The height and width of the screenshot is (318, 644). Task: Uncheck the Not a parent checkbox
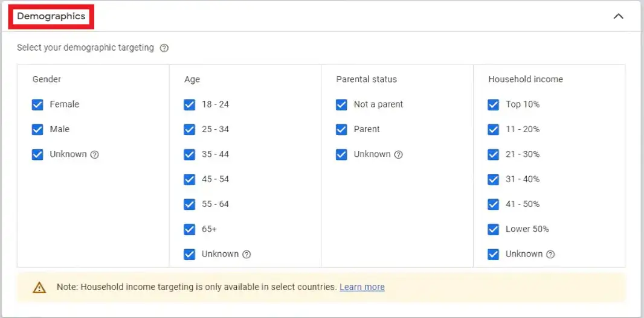tap(341, 104)
